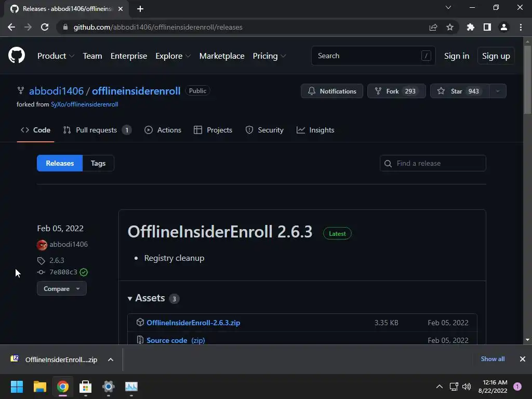Switch to the Projects tab
The height and width of the screenshot is (399, 532).
coord(212,130)
